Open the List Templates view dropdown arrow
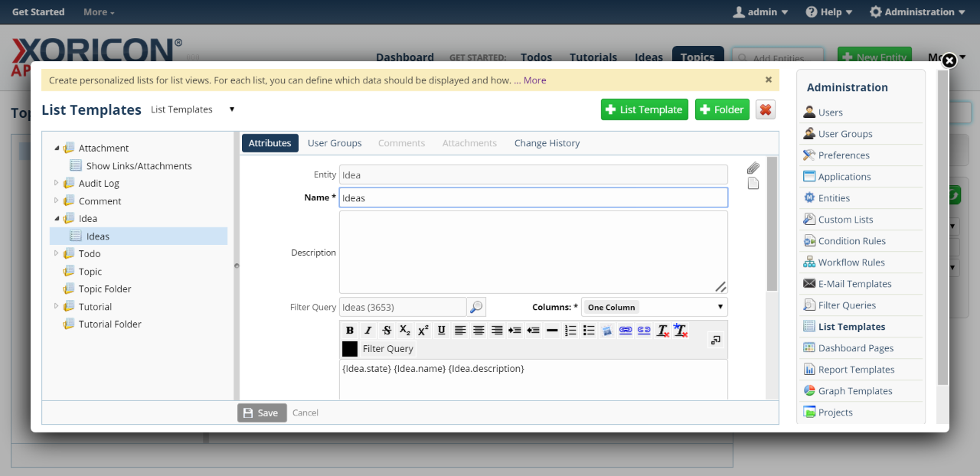The image size is (980, 476). [232, 109]
